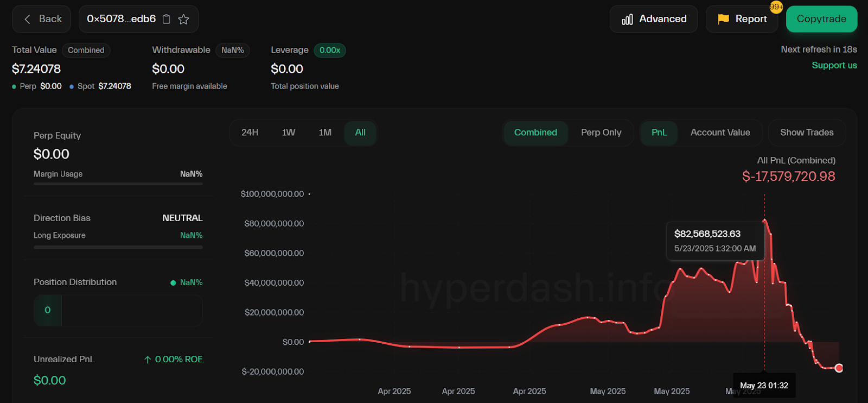Select the 1W time range
The height and width of the screenshot is (403, 868).
click(x=288, y=133)
